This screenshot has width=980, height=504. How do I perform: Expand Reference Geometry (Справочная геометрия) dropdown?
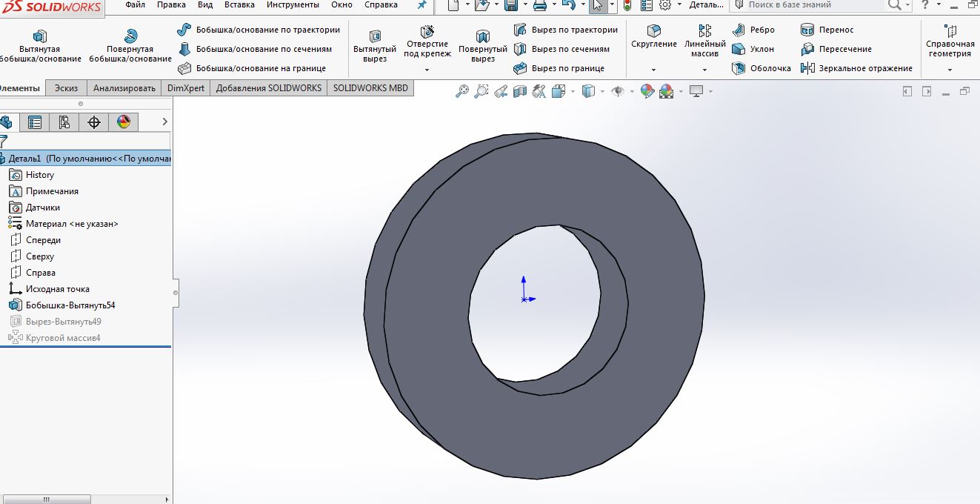coord(950,70)
